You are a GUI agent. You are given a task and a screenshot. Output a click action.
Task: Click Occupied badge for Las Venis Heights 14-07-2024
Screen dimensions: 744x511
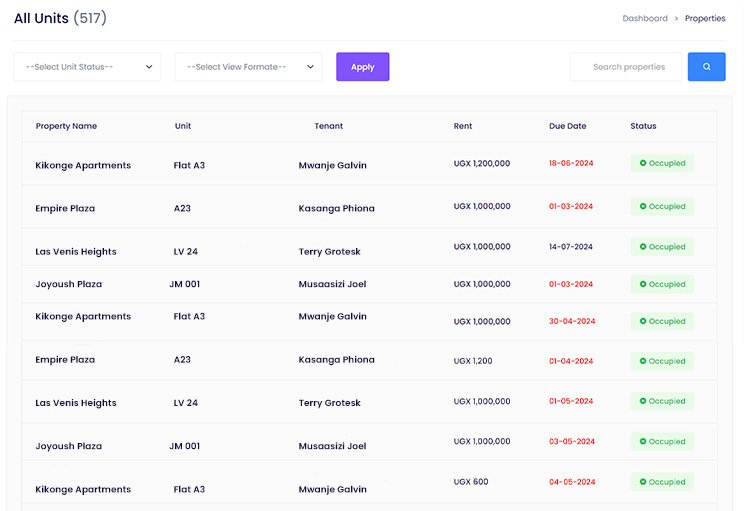coord(661,247)
